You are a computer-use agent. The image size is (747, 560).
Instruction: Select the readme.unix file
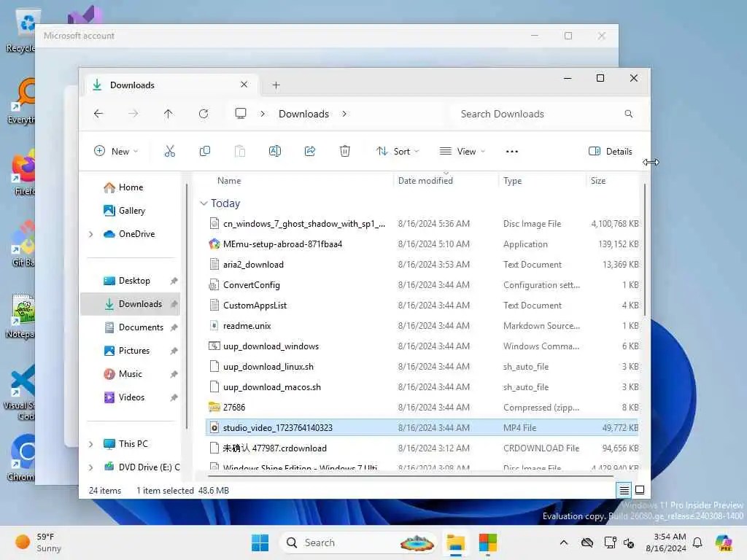point(422,326)
